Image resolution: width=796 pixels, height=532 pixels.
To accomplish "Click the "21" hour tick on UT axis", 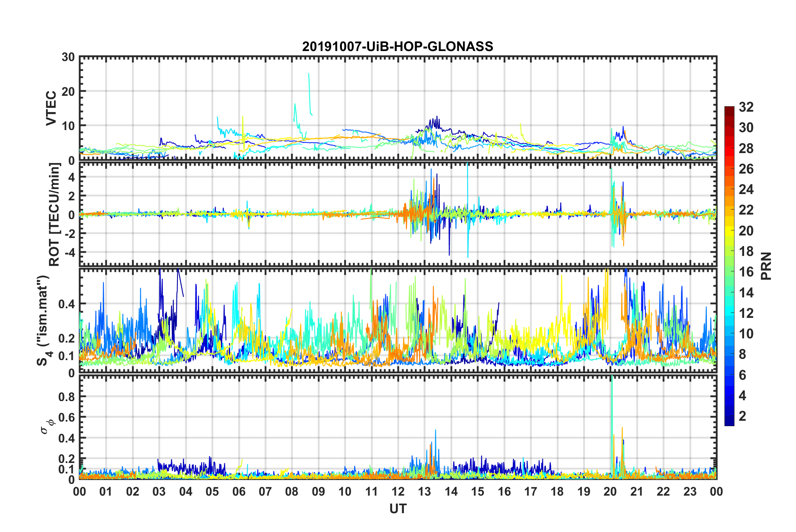I will (637, 491).
